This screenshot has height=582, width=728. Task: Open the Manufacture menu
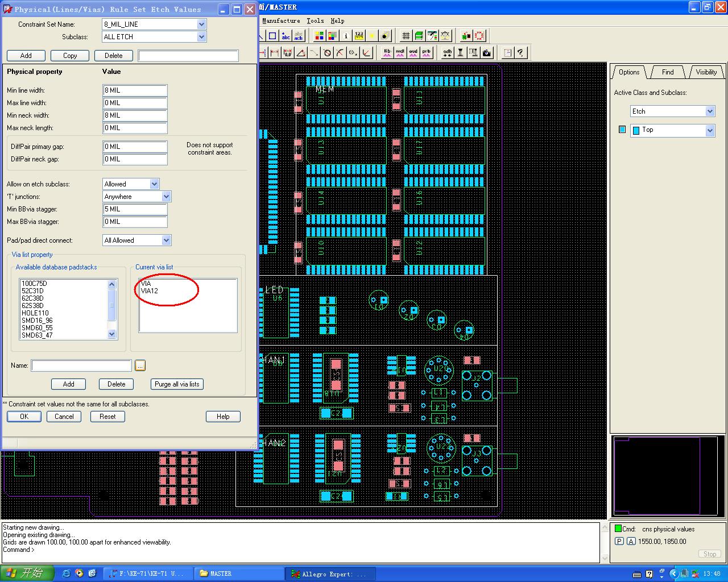pos(281,20)
